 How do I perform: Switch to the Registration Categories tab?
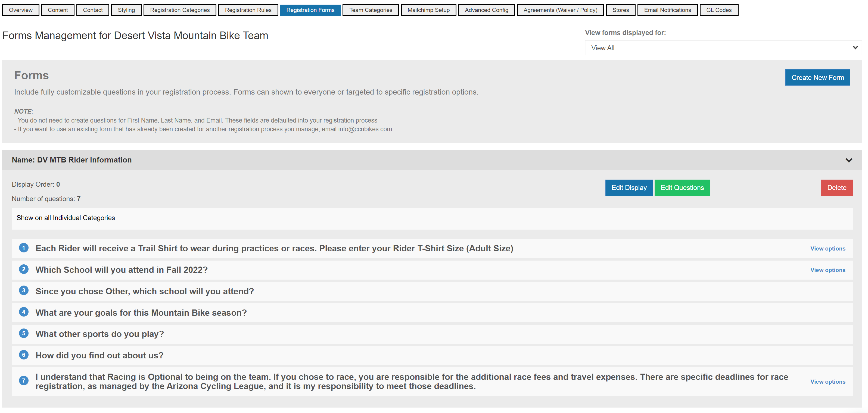(x=180, y=10)
